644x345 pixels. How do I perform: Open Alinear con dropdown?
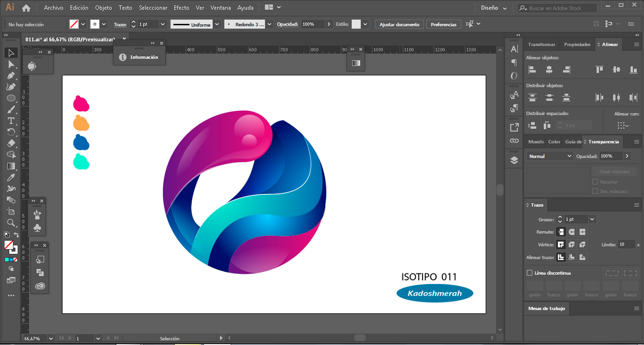click(x=623, y=125)
